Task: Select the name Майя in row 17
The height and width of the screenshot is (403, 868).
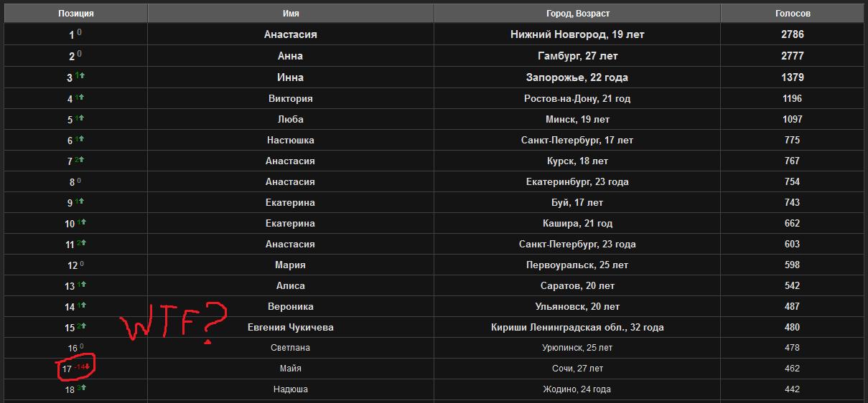Action: pos(290,369)
